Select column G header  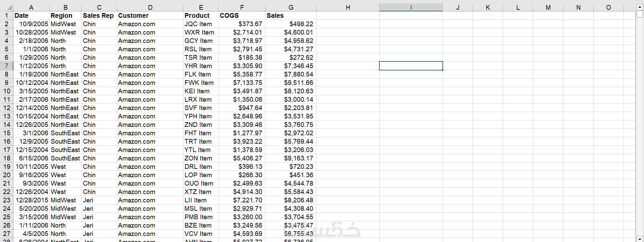click(291, 7)
